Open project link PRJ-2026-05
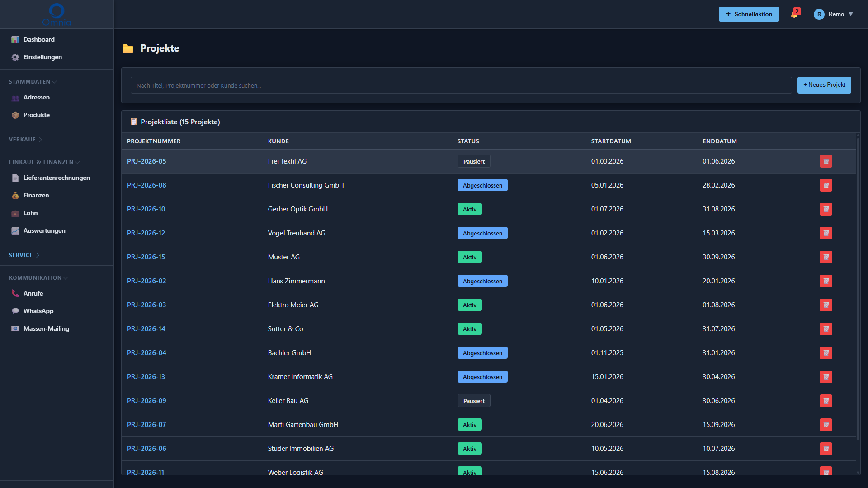 (x=146, y=161)
